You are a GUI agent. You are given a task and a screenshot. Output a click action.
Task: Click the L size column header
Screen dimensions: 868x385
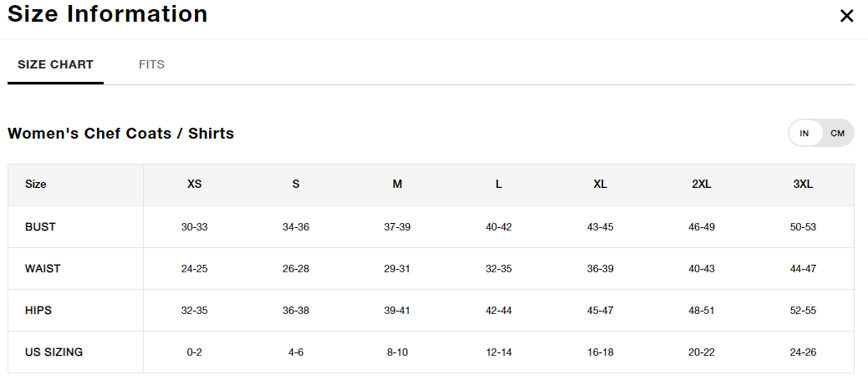498,185
